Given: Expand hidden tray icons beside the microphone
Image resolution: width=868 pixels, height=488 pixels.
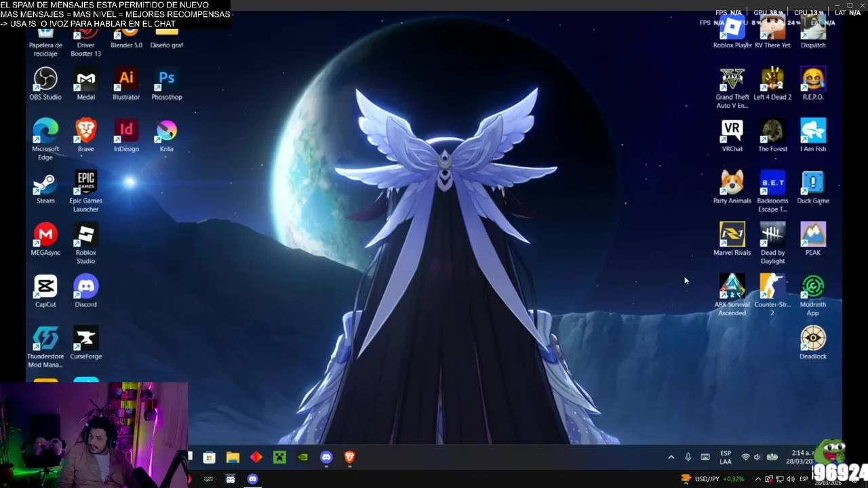Looking at the screenshot, I should click(671, 457).
